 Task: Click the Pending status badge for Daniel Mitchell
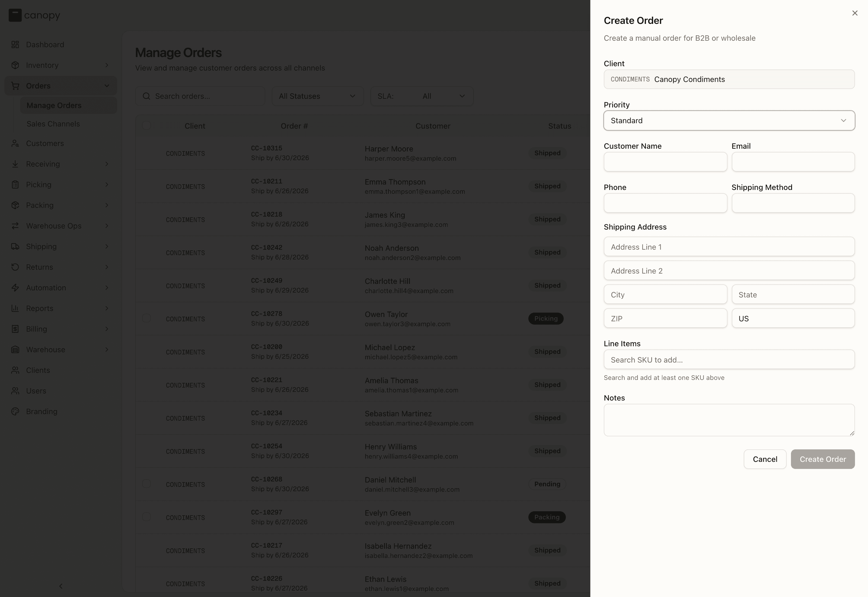(x=547, y=484)
